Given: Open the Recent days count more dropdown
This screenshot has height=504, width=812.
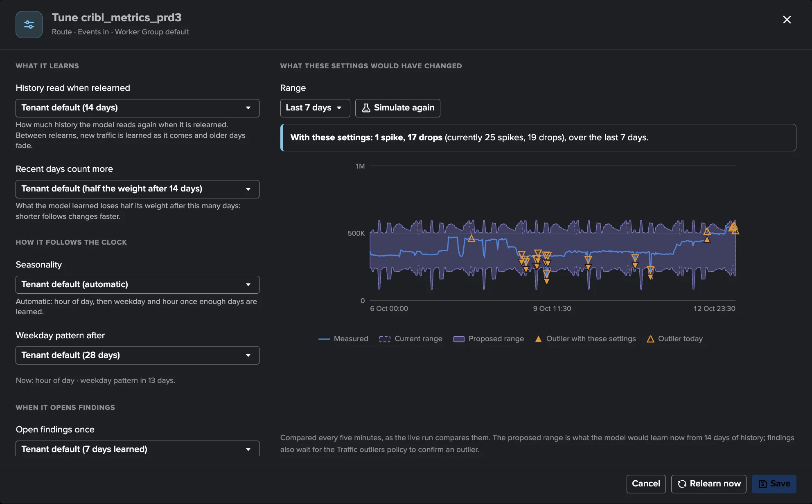Looking at the screenshot, I should point(138,189).
